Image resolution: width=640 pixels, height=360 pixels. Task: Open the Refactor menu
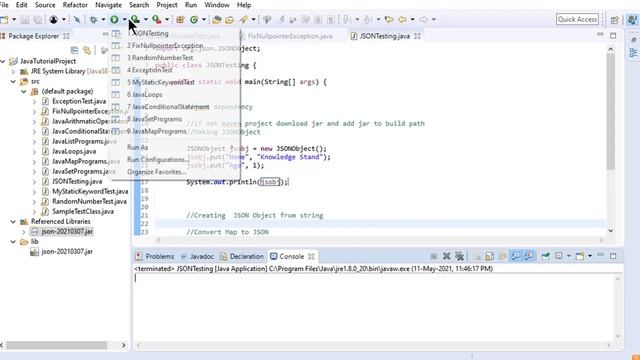[x=75, y=5]
